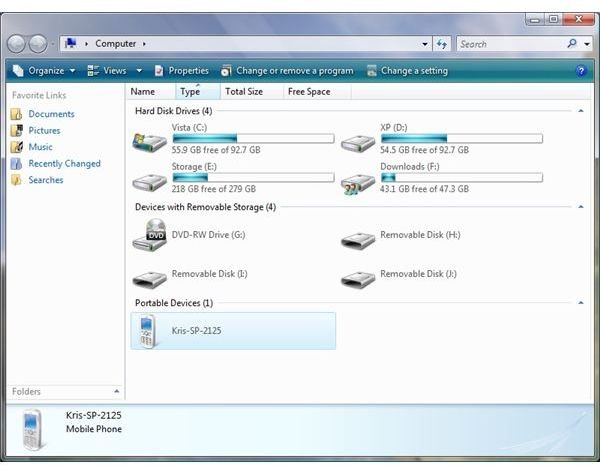Click the Downloads (F:) capacity bar
The width and height of the screenshot is (600, 466).
point(462,177)
